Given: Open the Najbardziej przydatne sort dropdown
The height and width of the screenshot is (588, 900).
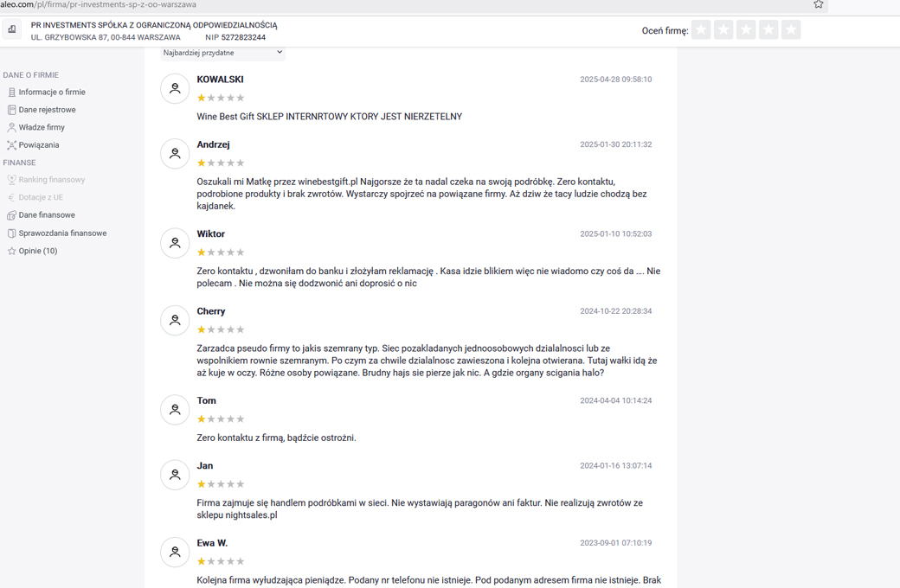Looking at the screenshot, I should pos(222,53).
